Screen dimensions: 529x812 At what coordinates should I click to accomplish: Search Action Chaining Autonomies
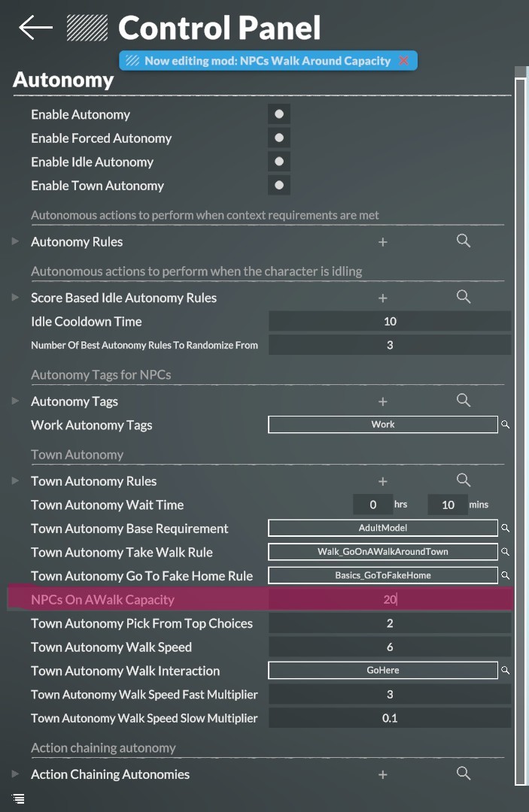click(464, 773)
